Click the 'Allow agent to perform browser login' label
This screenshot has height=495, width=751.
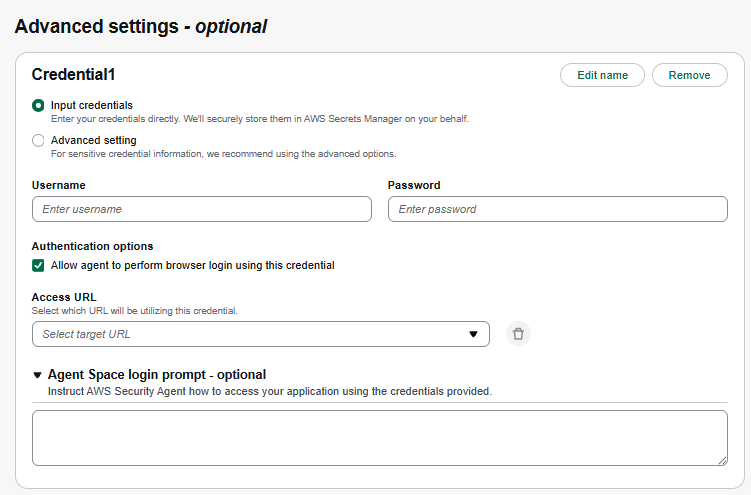192,266
